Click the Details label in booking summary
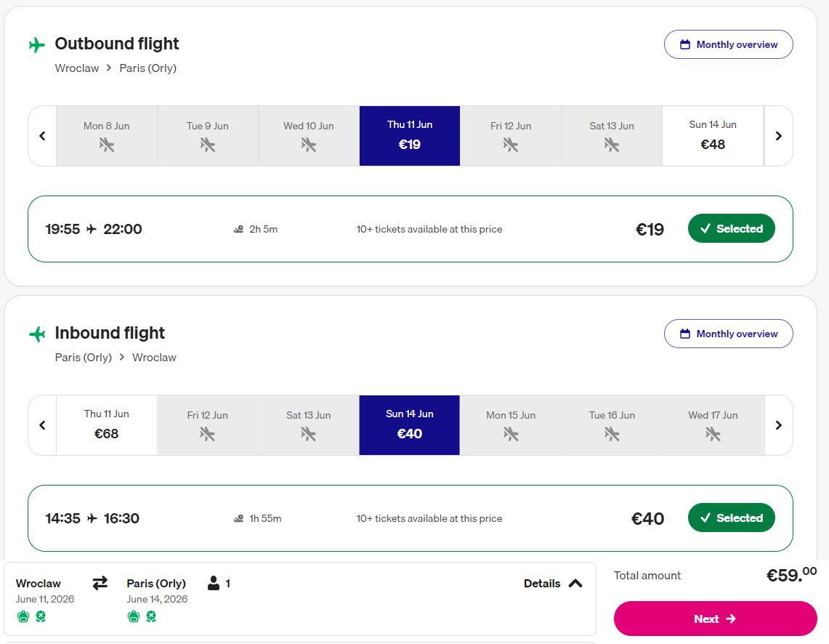Viewport: 829px width, 644px height. [x=542, y=583]
